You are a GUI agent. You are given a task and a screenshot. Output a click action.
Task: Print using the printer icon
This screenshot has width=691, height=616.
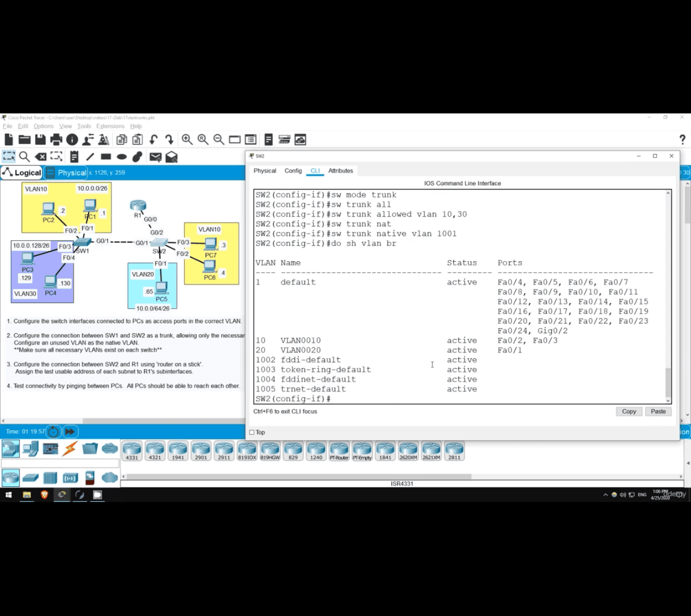pyautogui.click(x=57, y=140)
